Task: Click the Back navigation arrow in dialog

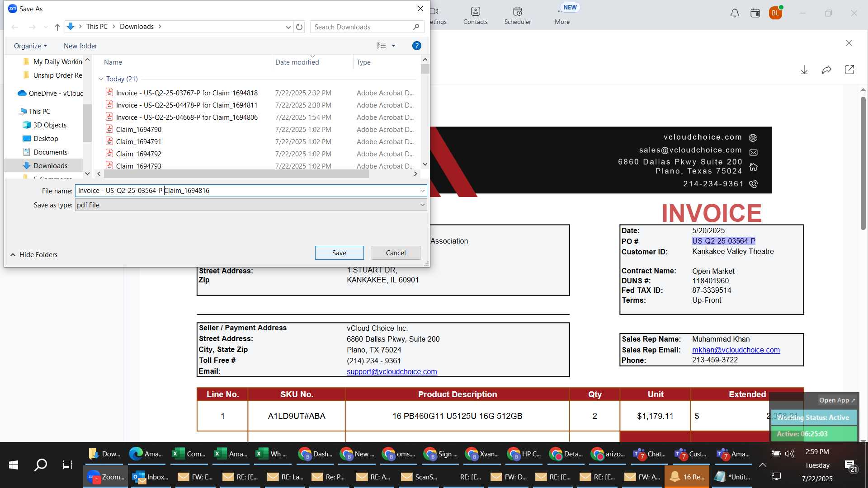Action: [x=15, y=27]
